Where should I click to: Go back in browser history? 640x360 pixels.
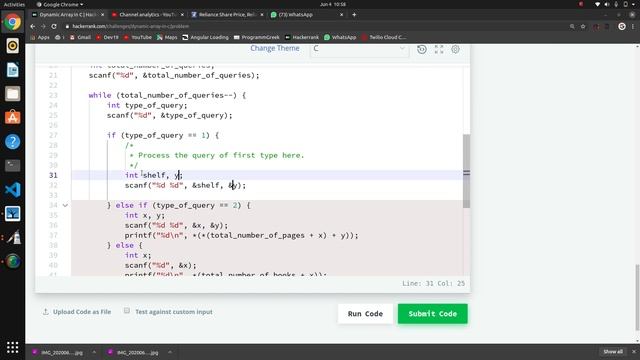point(33,26)
